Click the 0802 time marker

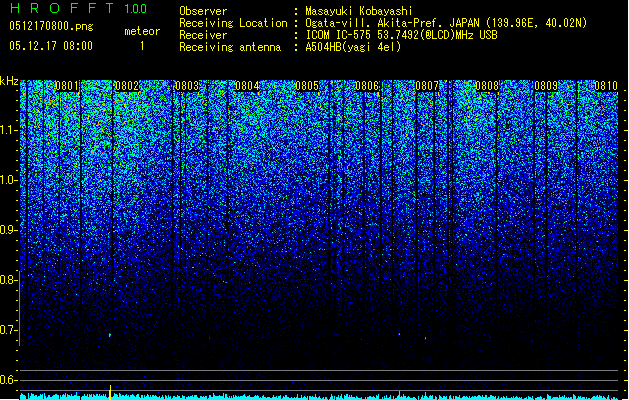click(x=127, y=86)
